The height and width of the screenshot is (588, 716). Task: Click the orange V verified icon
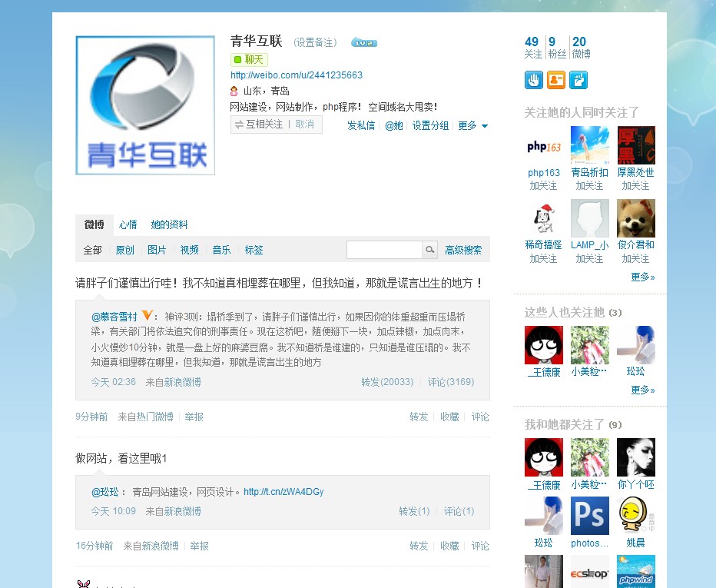click(148, 315)
